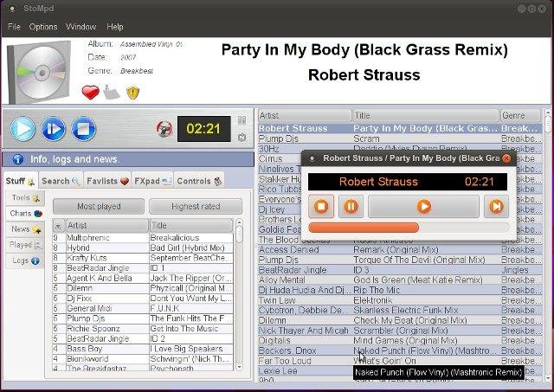This screenshot has width=554, height=392.
Task: Click the blue play/pause step button
Action: click(54, 129)
